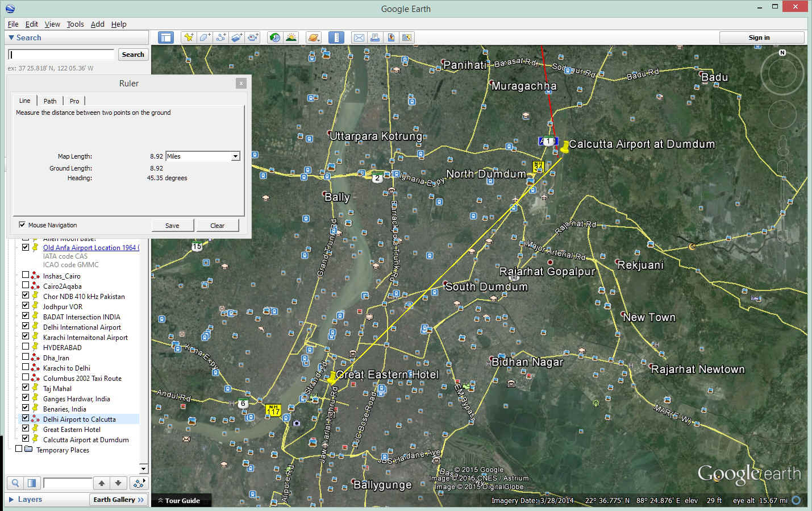The image size is (812, 511).
Task: Click View in Google Maps icon
Action: tap(407, 38)
